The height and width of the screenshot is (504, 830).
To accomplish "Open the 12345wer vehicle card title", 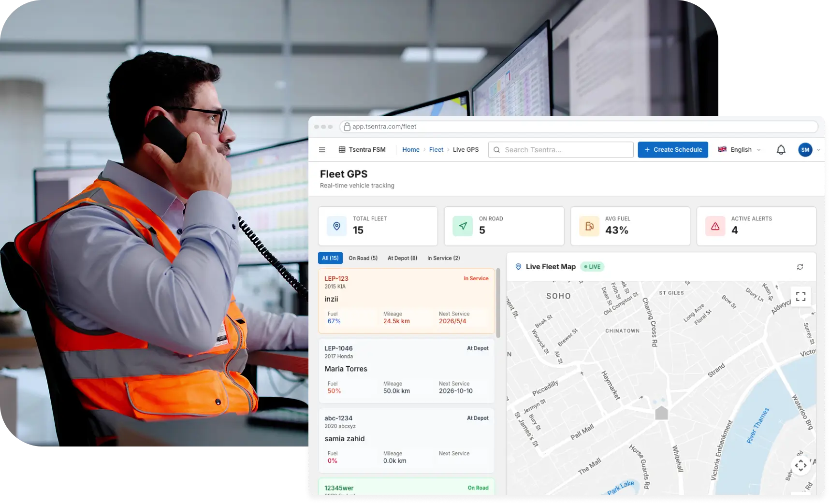I will [339, 488].
